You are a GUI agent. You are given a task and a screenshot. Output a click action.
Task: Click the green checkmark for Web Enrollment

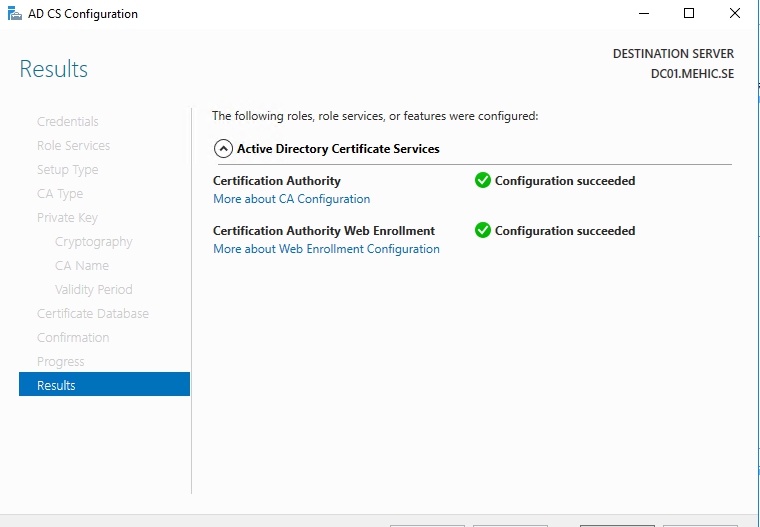click(x=482, y=230)
